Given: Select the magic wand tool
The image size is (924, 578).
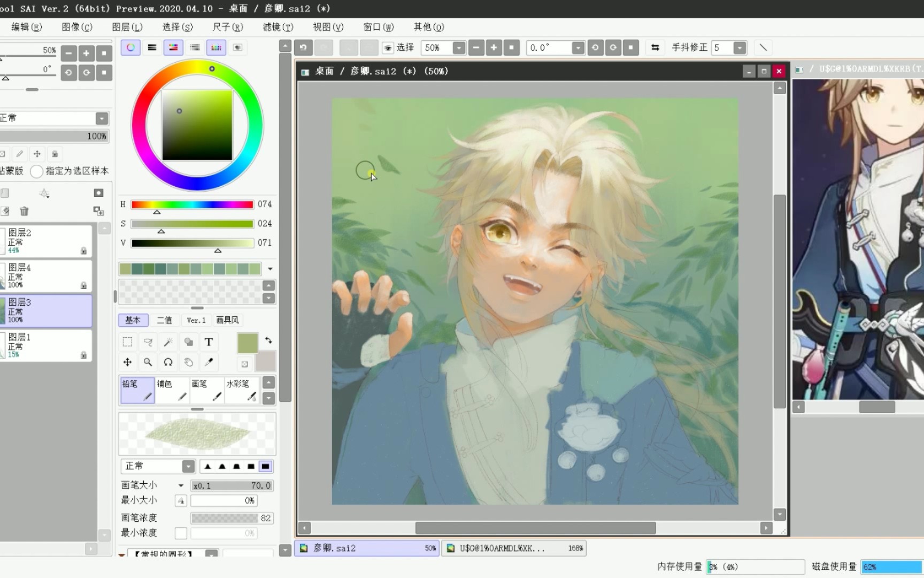Looking at the screenshot, I should pos(168,342).
